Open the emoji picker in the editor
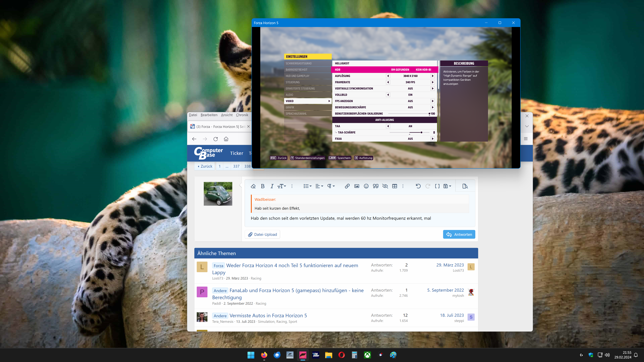This screenshot has height=362, width=644. 366,186
